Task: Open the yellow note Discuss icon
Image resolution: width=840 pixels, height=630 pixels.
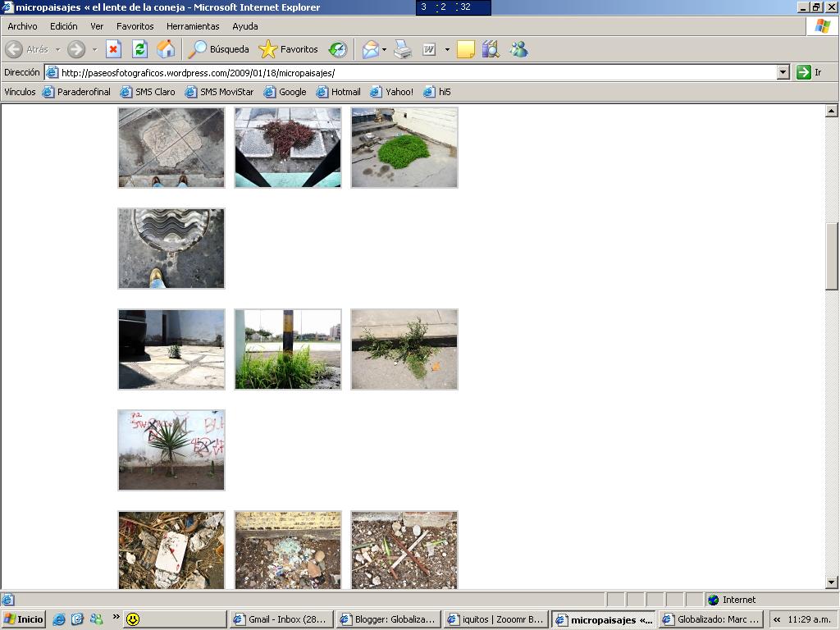Action: click(466, 49)
